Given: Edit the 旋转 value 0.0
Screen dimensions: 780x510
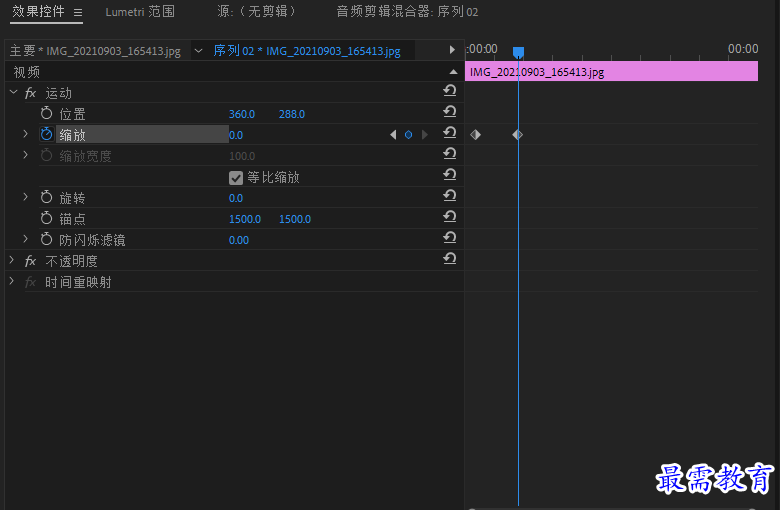Looking at the screenshot, I should 236,198.
